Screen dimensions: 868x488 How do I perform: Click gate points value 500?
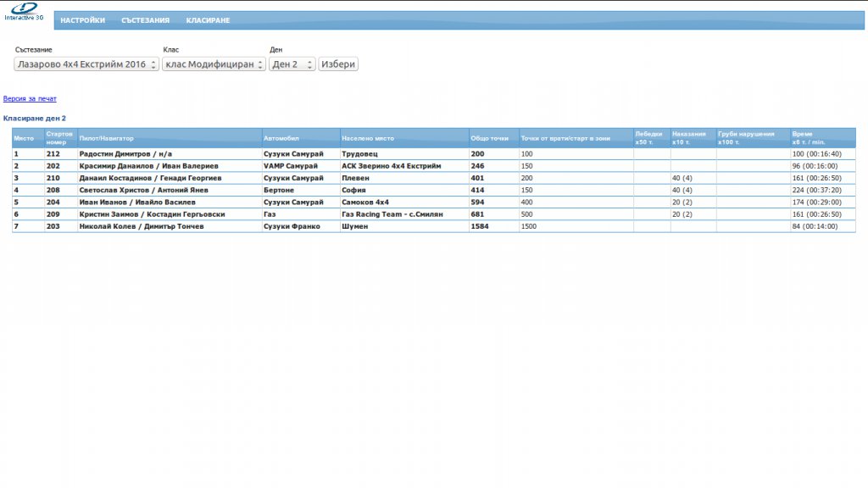[x=526, y=214]
